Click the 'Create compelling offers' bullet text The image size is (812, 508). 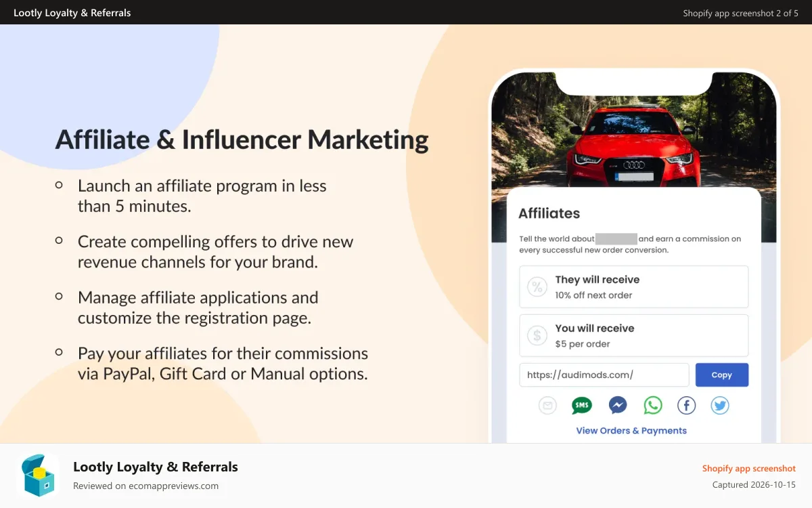click(216, 251)
